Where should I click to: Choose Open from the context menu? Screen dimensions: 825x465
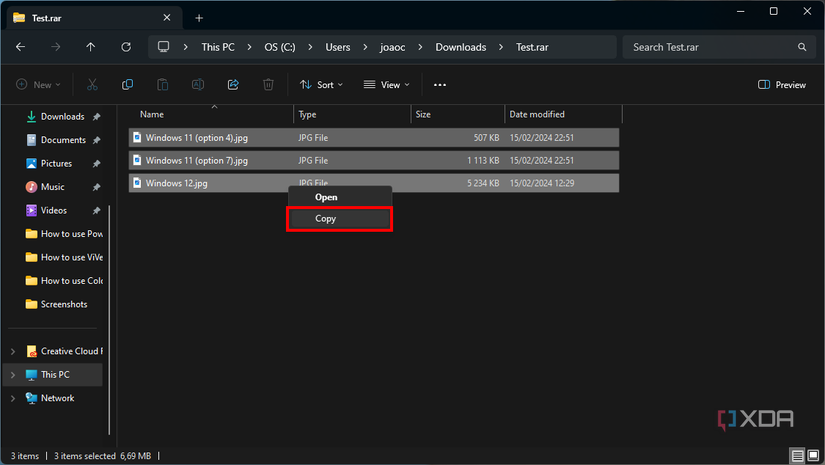(340, 197)
